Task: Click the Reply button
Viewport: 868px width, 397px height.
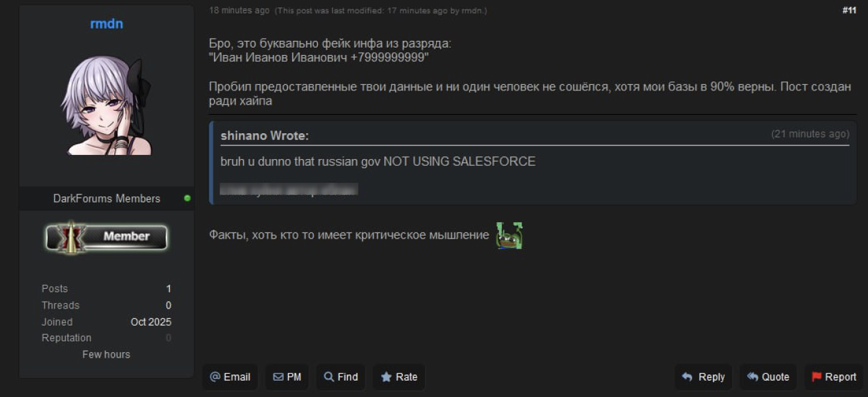Action: click(703, 377)
